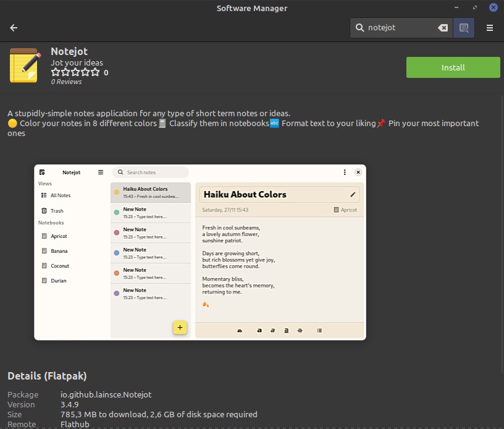
Task: Click the back arrow to go back
Action: click(x=13, y=28)
